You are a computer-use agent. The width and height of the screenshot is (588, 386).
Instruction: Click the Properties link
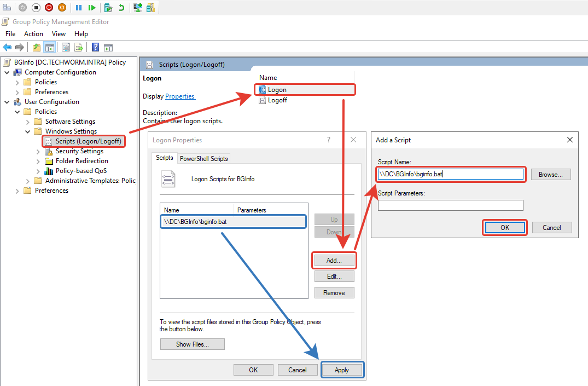[180, 96]
